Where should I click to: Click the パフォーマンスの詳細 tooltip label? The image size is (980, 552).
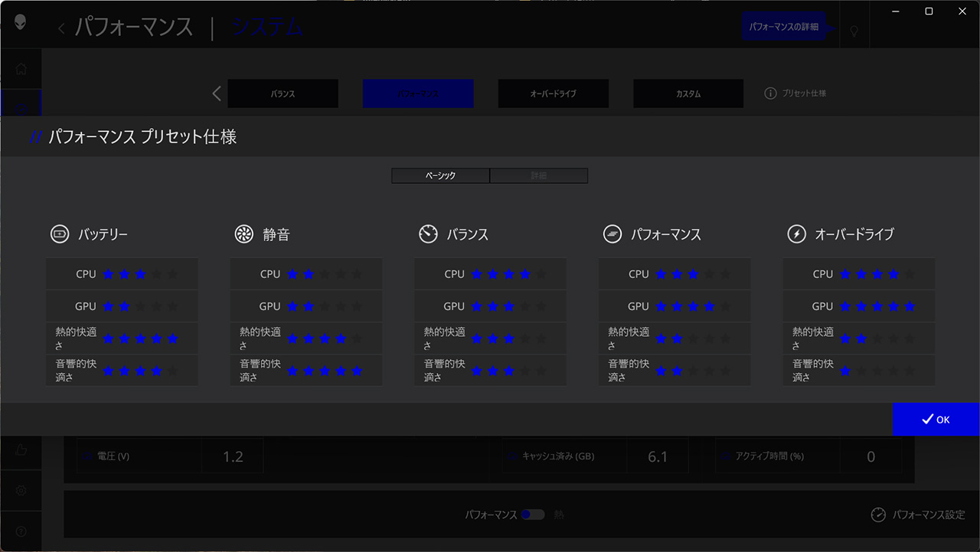(783, 27)
